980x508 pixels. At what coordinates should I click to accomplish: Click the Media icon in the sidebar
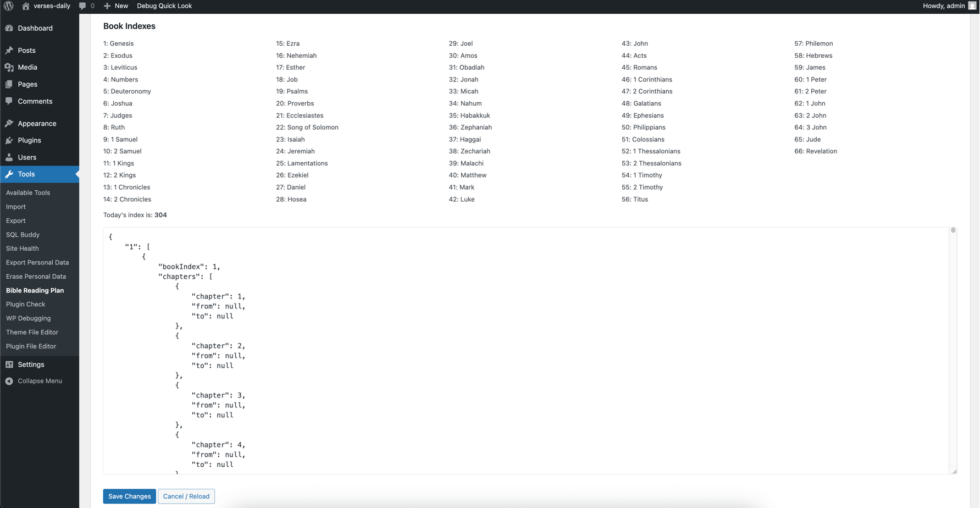[x=9, y=67]
